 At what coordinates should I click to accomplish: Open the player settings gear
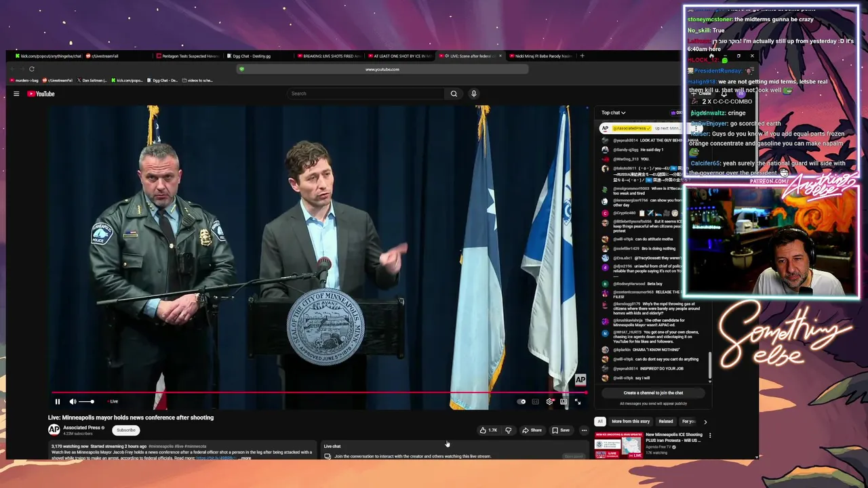coord(550,402)
